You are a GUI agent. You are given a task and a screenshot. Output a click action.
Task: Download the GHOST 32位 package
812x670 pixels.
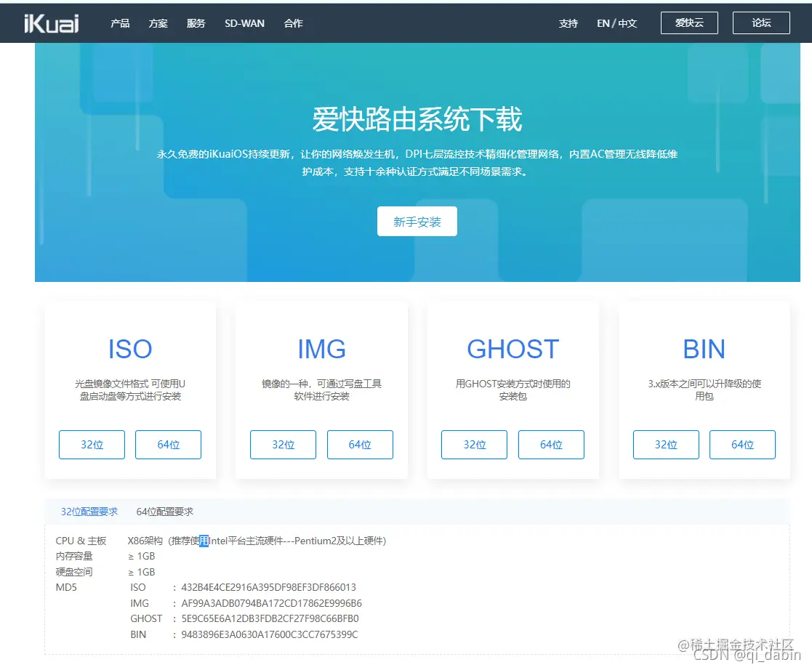pyautogui.click(x=475, y=445)
